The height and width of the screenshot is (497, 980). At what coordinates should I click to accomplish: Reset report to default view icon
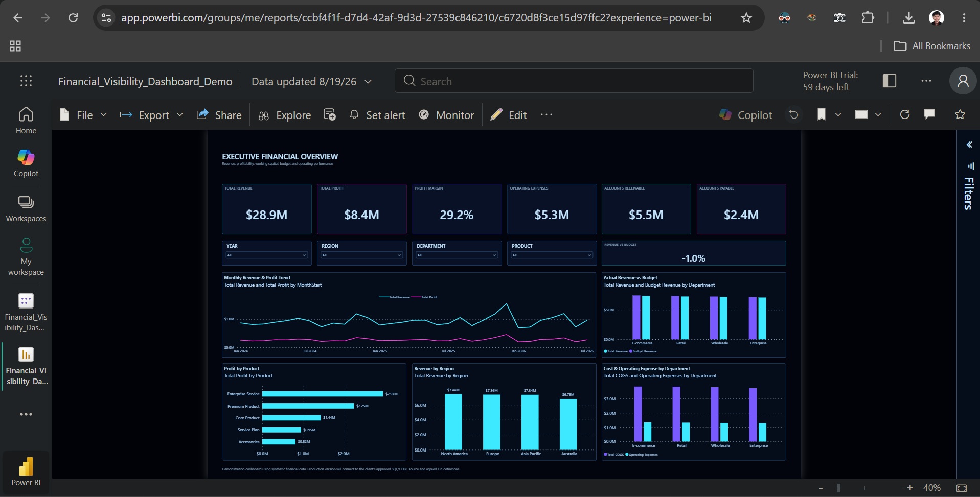click(x=793, y=115)
